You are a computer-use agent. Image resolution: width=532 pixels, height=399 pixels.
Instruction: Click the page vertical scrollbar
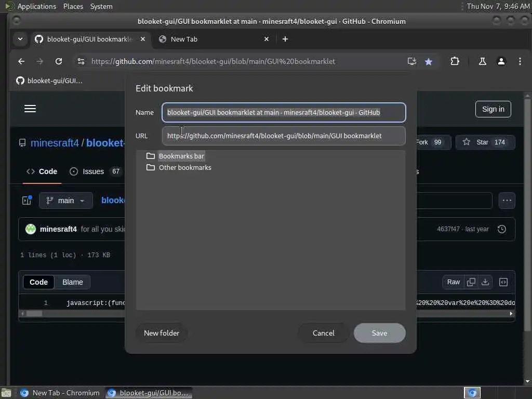tap(527, 214)
